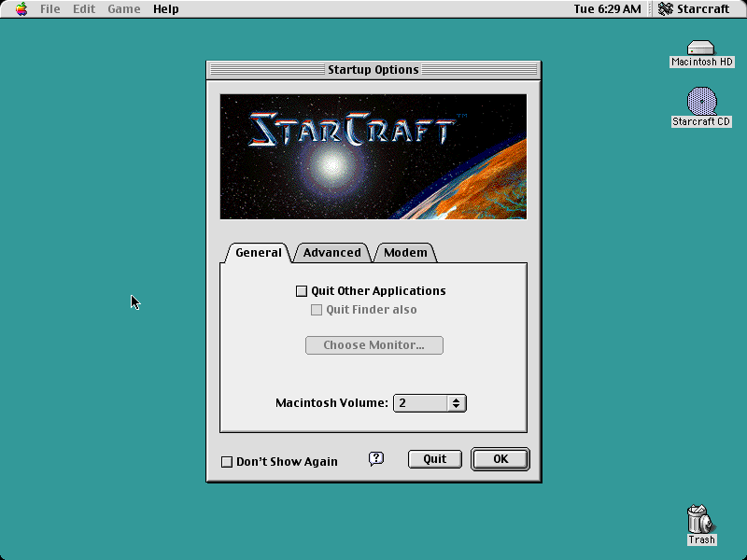Toggle Don't Show Again
747x560 pixels.
[226, 461]
